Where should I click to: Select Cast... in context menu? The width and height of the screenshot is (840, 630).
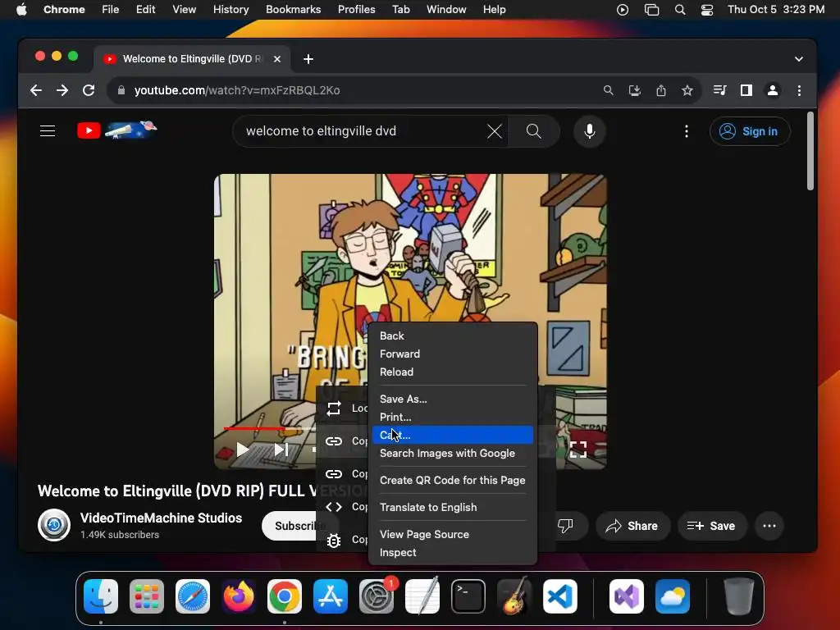click(x=452, y=435)
